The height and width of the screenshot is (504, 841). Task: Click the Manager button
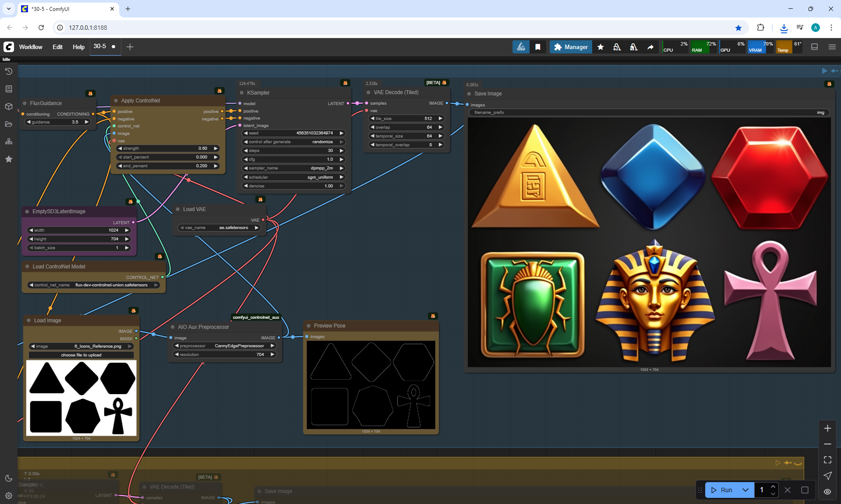point(571,47)
